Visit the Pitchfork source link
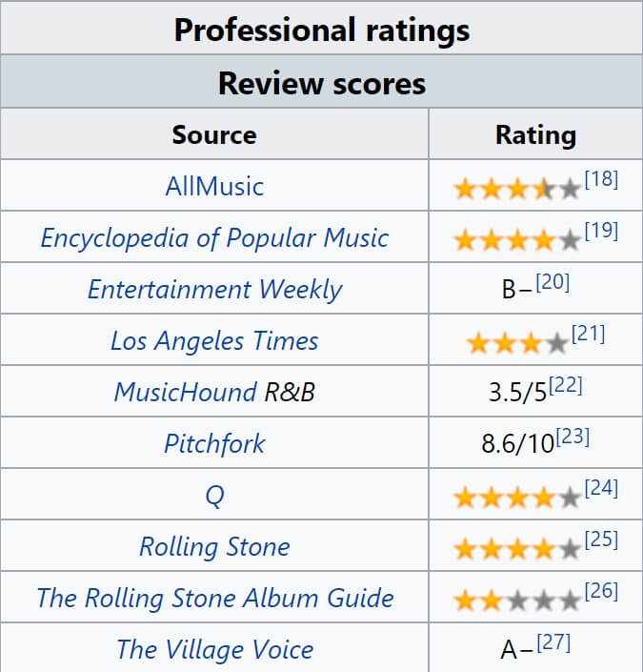The height and width of the screenshot is (672, 643). (214, 443)
